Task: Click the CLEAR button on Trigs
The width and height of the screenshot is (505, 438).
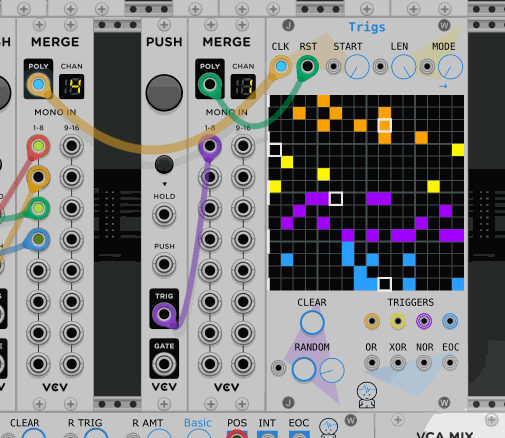Action: pos(312,322)
